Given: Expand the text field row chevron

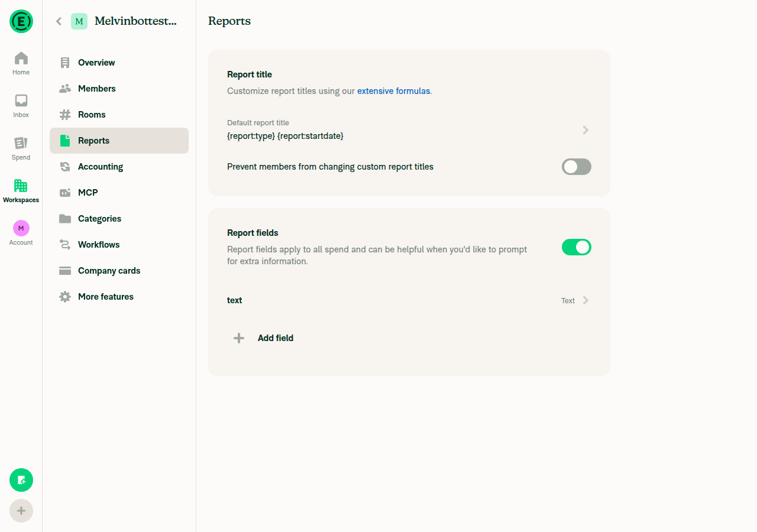Looking at the screenshot, I should tap(585, 300).
